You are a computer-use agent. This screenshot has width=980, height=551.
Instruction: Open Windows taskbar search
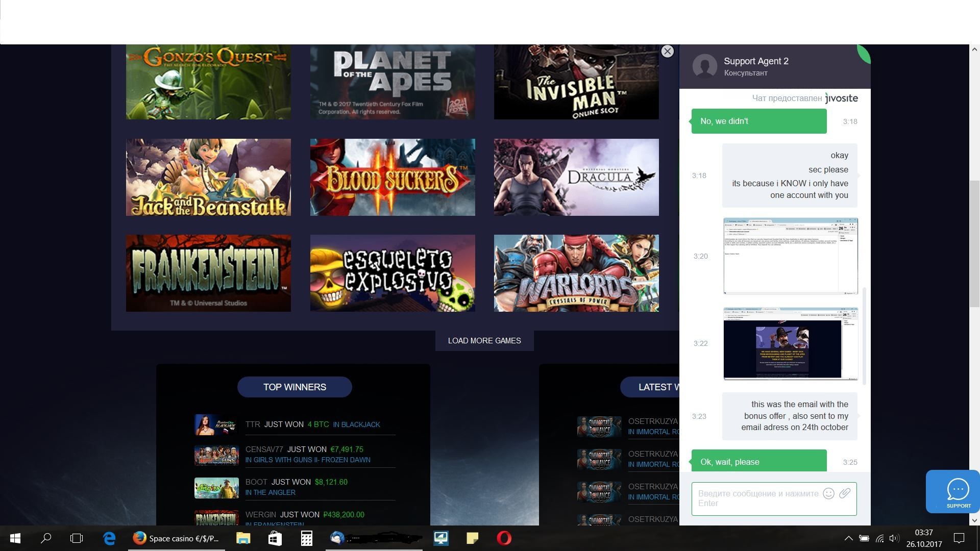(x=46, y=538)
